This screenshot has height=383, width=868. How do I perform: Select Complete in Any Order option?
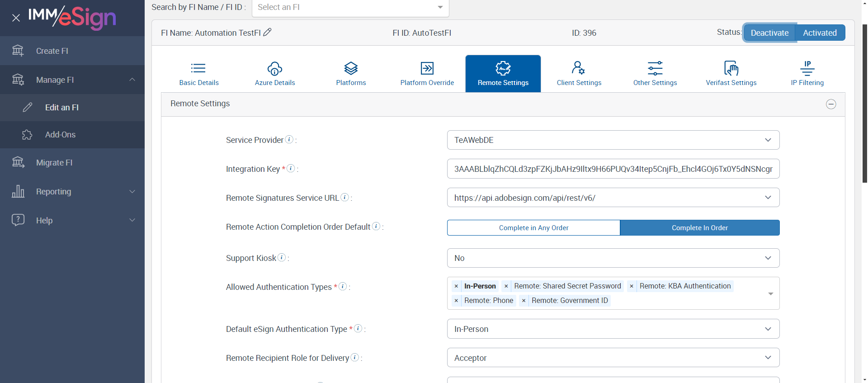click(x=533, y=228)
